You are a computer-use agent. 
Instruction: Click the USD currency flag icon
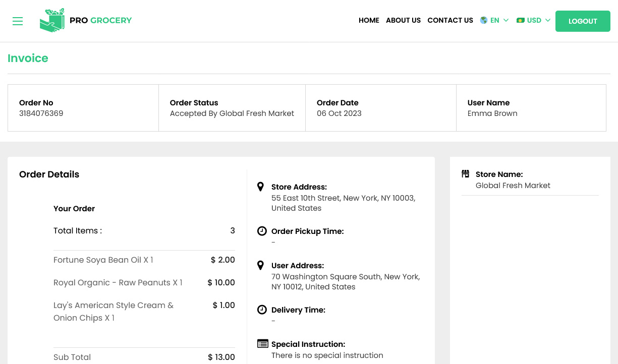tap(521, 20)
